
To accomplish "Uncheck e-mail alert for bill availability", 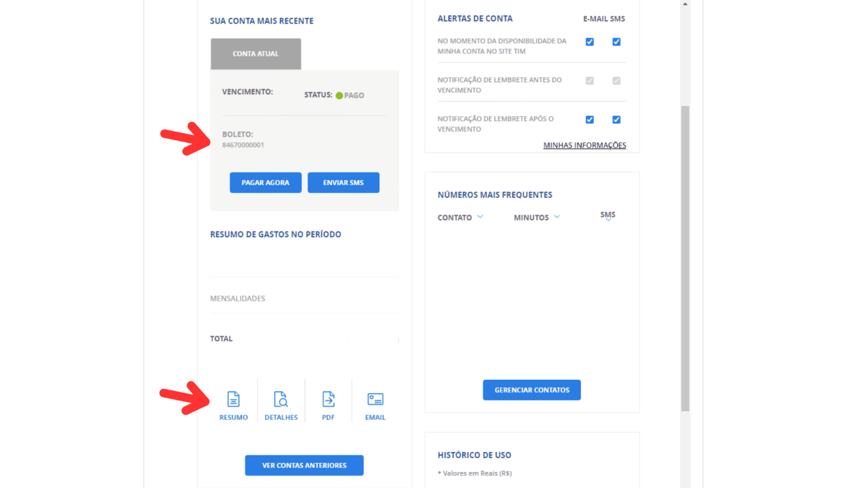I will [x=589, y=42].
